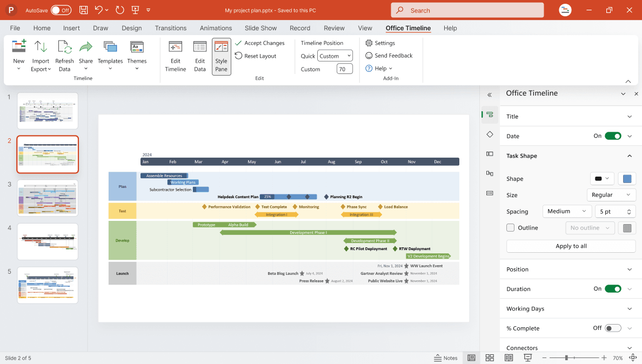Click the Apply to all button
This screenshot has height=364, width=642.
click(x=571, y=246)
